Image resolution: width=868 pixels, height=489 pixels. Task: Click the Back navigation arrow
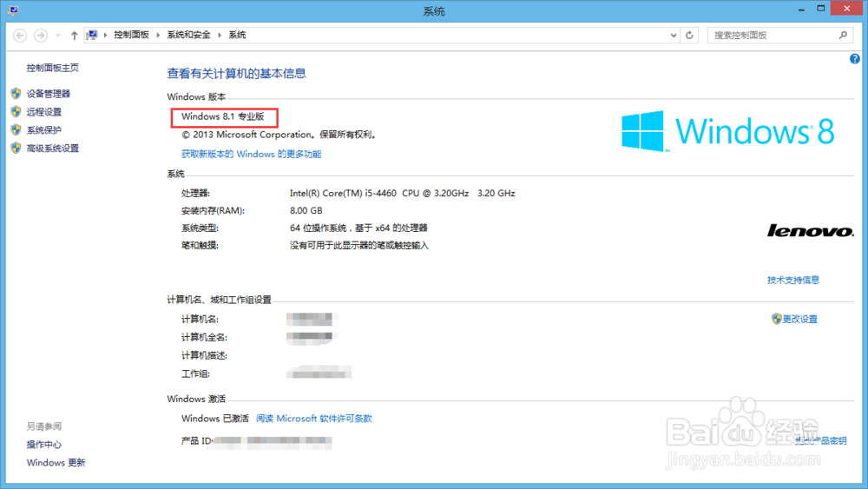(x=20, y=36)
